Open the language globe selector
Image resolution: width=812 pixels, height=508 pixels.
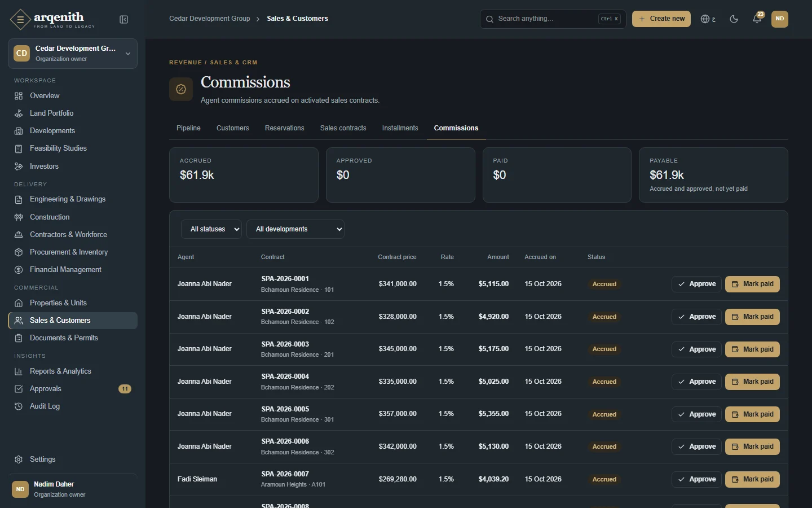coord(708,19)
